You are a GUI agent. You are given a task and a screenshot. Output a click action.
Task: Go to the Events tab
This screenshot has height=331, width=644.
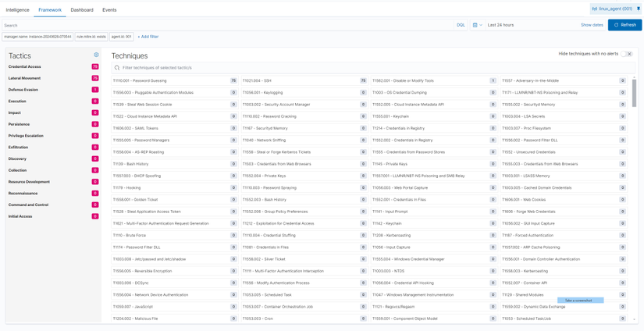point(109,10)
